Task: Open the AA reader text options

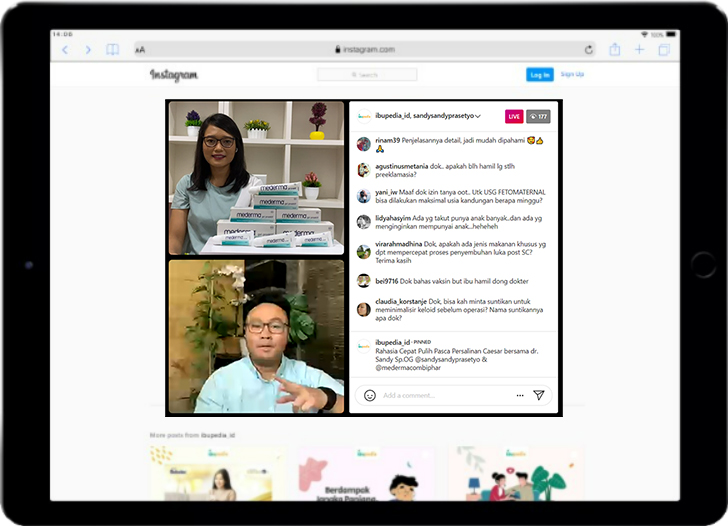Action: pos(140,50)
